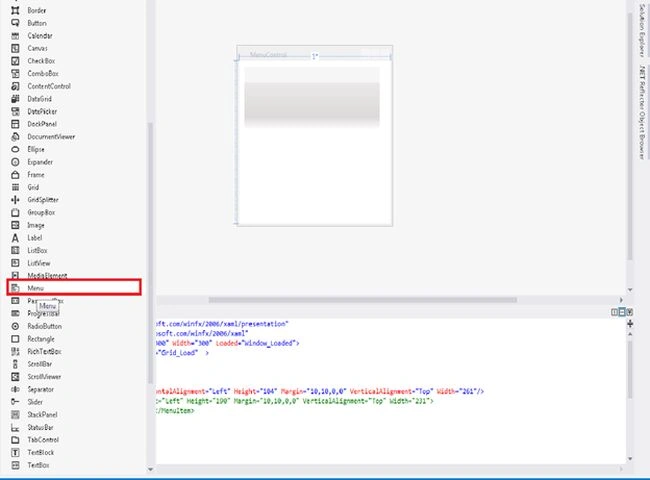
Task: Choose the ListBox control icon
Action: (15, 250)
